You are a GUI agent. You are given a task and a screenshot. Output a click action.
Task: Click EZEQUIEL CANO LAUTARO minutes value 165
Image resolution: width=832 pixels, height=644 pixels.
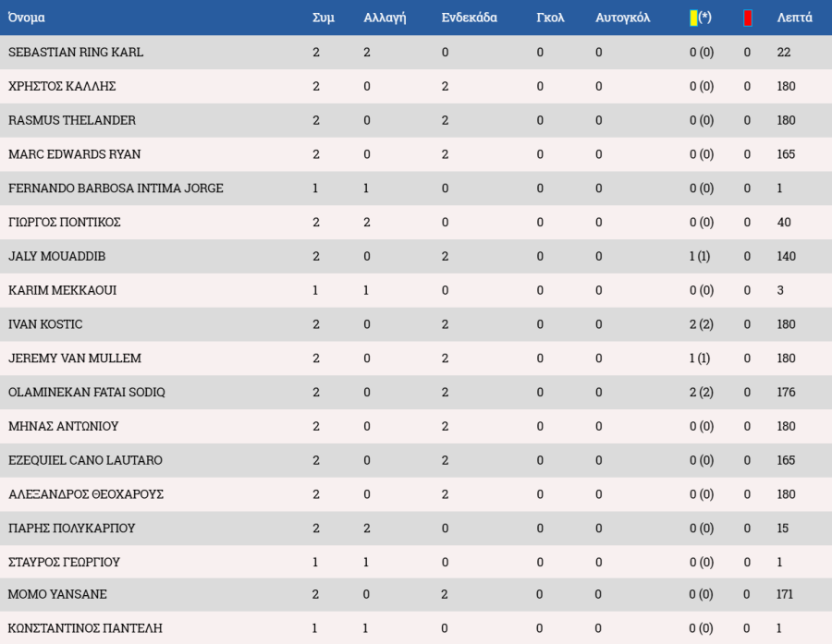pyautogui.click(x=786, y=460)
